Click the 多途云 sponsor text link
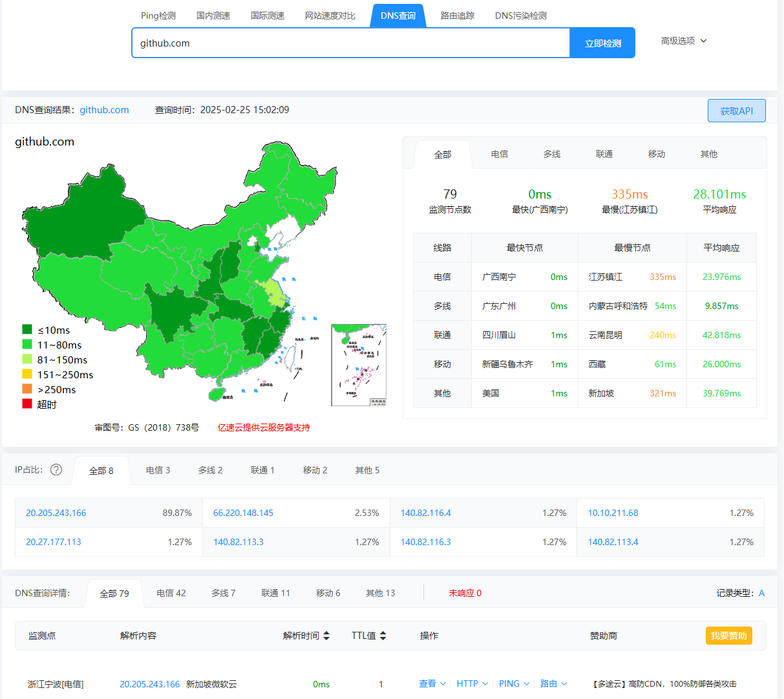The height and width of the screenshot is (699, 784). 664,683
